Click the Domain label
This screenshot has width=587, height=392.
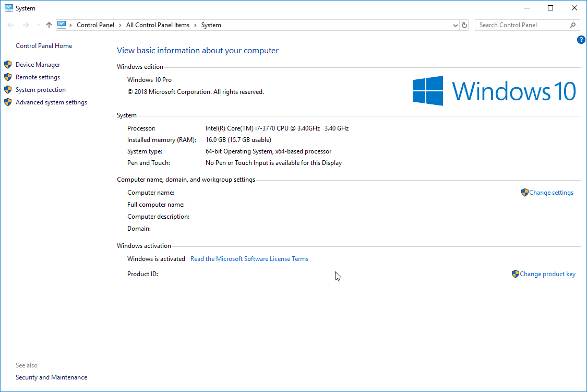click(x=139, y=229)
